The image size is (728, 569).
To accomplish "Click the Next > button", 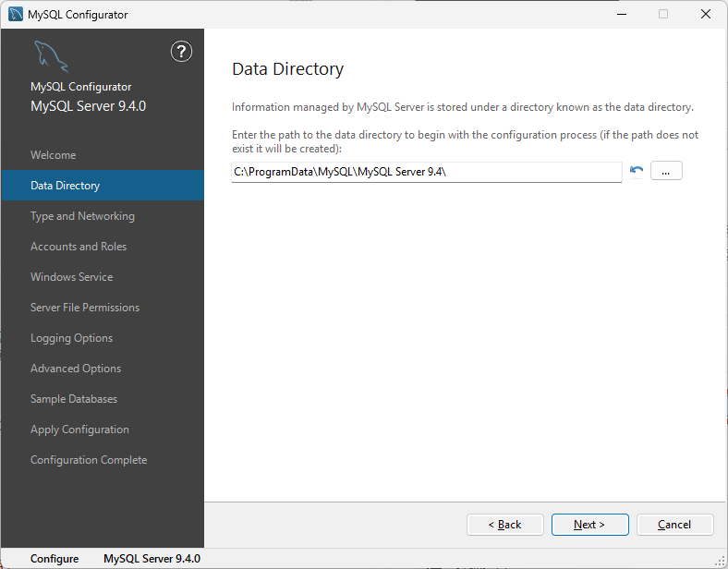I will pyautogui.click(x=589, y=525).
